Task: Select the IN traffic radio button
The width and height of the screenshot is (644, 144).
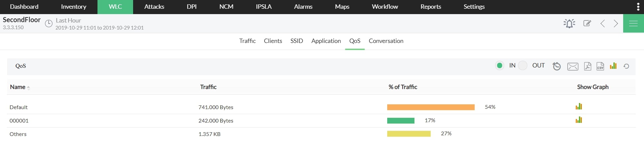Action: (x=499, y=65)
